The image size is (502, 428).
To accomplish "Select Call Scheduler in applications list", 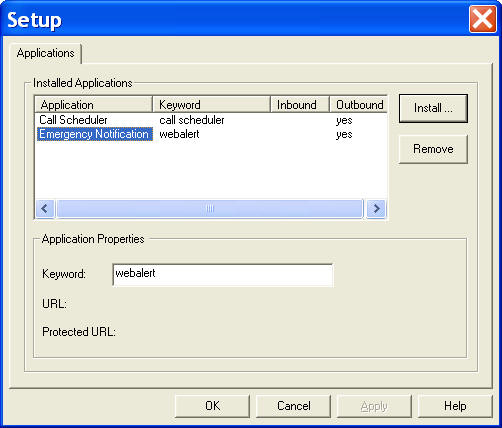I will coord(73,120).
